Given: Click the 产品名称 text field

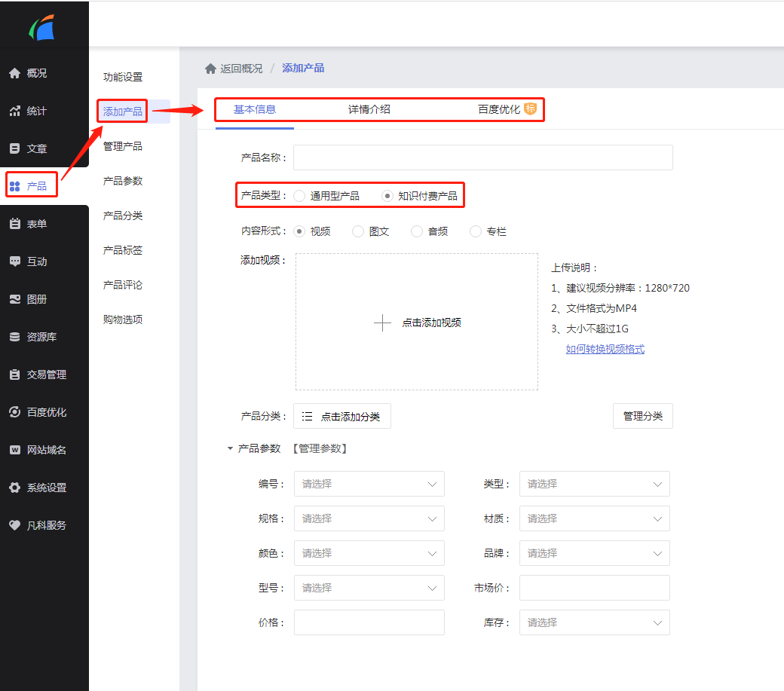Looking at the screenshot, I should pyautogui.click(x=482, y=157).
